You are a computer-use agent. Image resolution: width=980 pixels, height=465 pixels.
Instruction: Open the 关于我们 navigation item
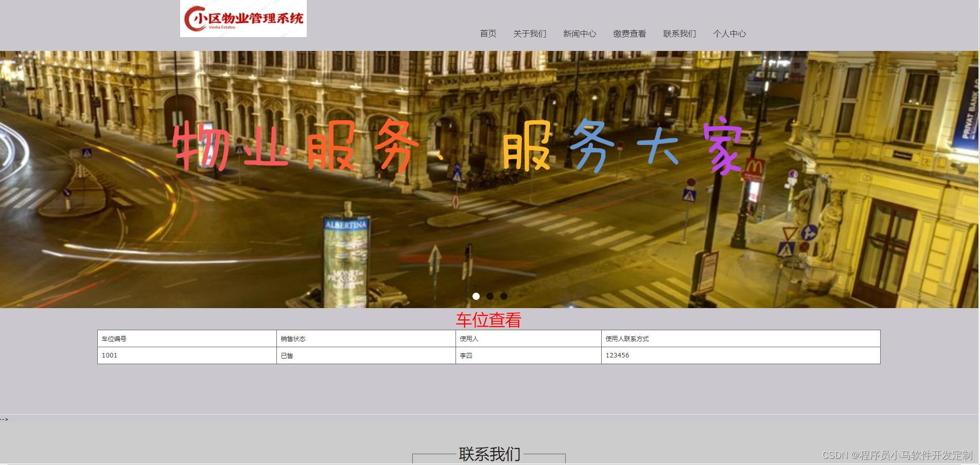529,34
